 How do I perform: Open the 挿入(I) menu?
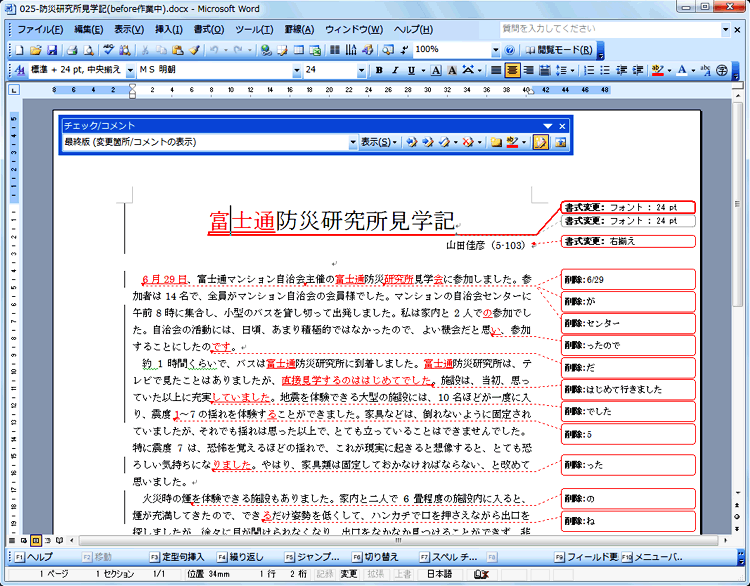(169, 30)
